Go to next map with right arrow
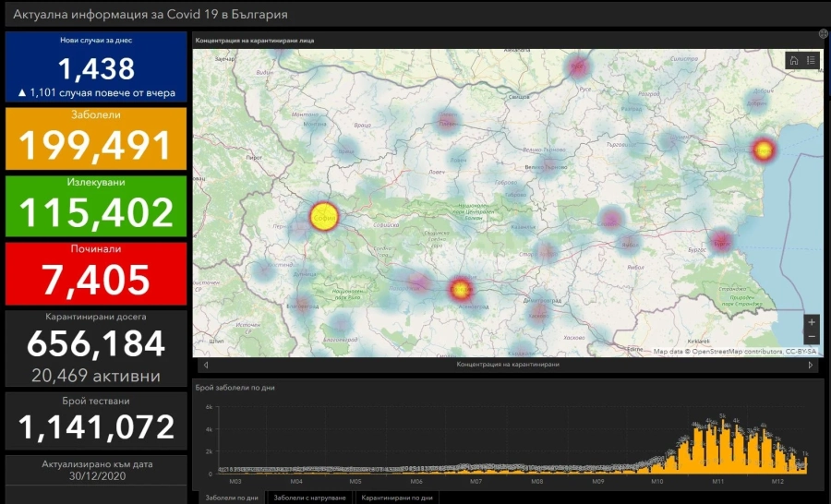The image size is (831, 504). (811, 365)
